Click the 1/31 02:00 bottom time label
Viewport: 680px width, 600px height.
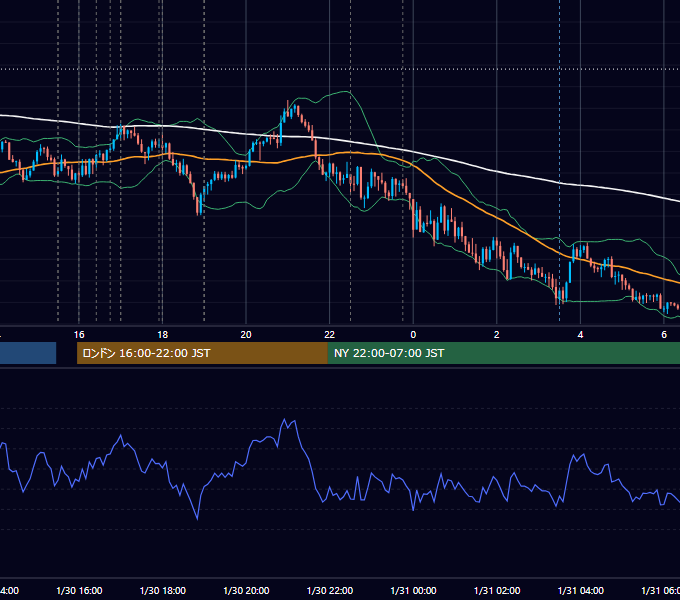497,590
